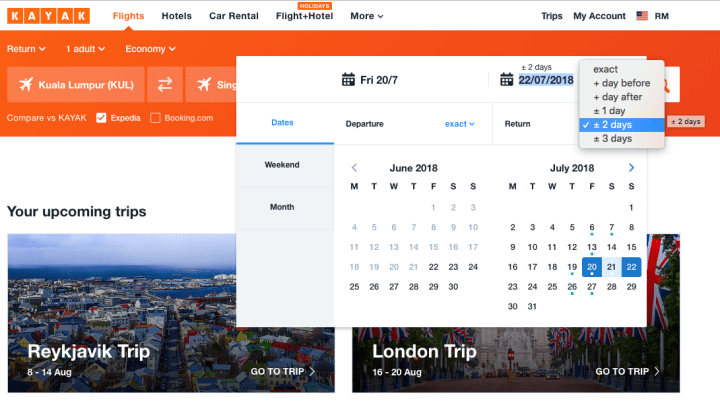The width and height of the screenshot is (720, 407).
Task: Click GO TO TRIP for London
Action: click(627, 371)
